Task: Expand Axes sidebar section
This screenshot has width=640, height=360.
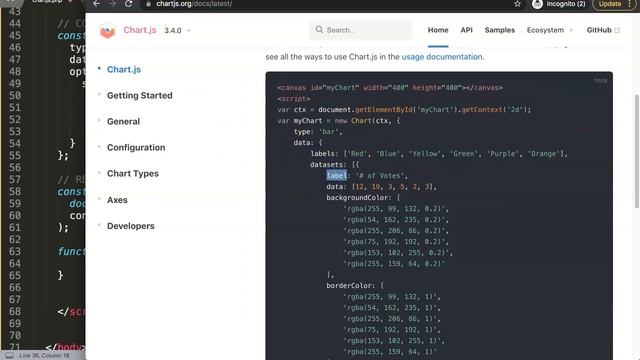Action: [x=117, y=200]
